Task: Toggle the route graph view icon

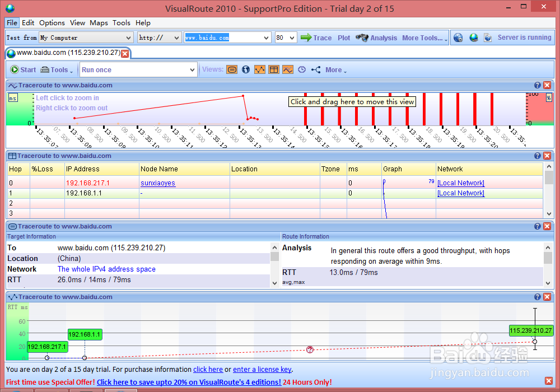Action: point(260,69)
